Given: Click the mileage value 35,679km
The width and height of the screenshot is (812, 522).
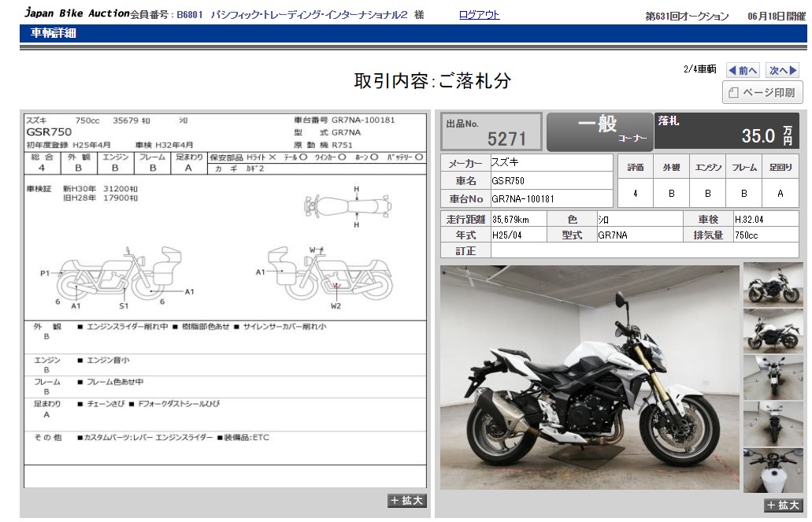Looking at the screenshot, I should click(x=510, y=220).
